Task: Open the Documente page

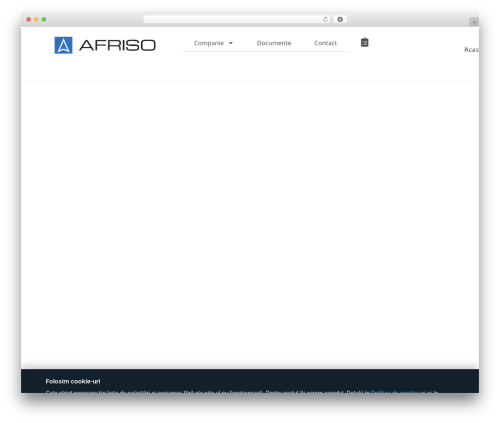Action: pyautogui.click(x=274, y=43)
